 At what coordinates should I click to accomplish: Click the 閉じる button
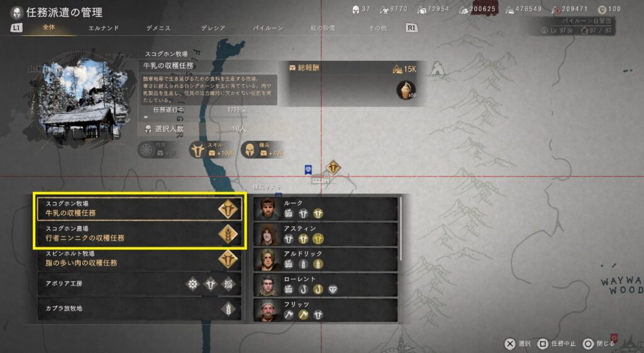tap(599, 344)
